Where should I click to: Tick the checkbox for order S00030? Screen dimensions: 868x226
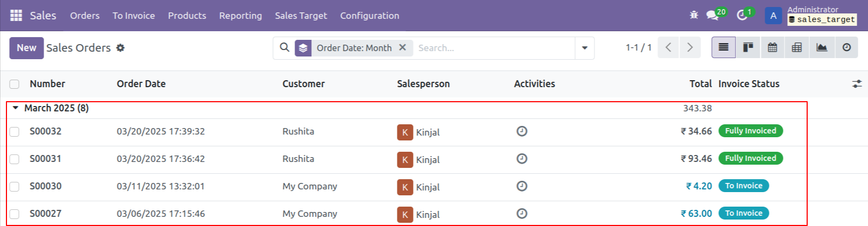(15, 187)
